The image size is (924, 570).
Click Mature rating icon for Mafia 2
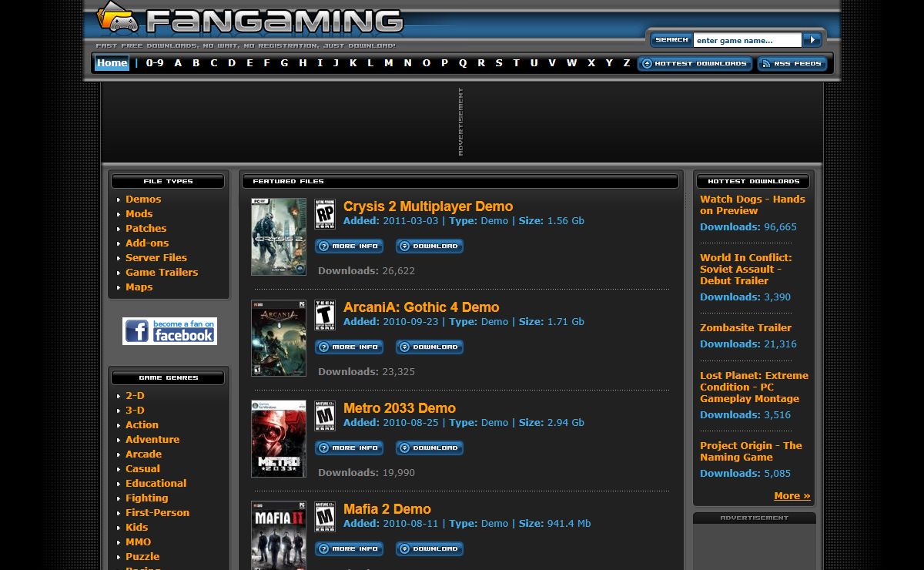pyautogui.click(x=325, y=517)
